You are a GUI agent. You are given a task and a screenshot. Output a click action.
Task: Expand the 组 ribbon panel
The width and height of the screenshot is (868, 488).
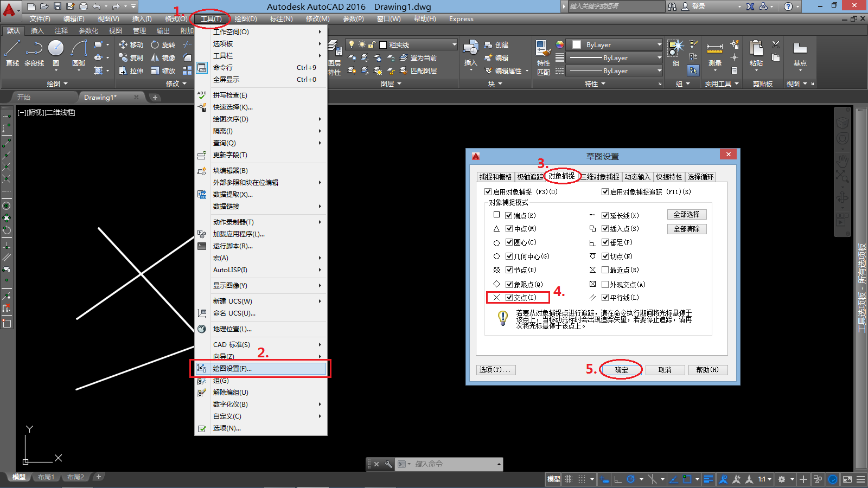point(682,84)
